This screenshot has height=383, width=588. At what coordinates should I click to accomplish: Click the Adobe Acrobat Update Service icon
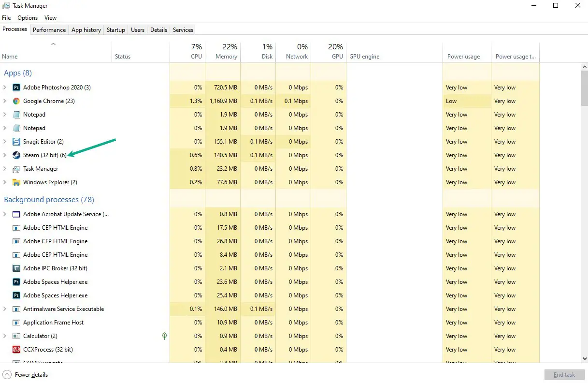16,214
